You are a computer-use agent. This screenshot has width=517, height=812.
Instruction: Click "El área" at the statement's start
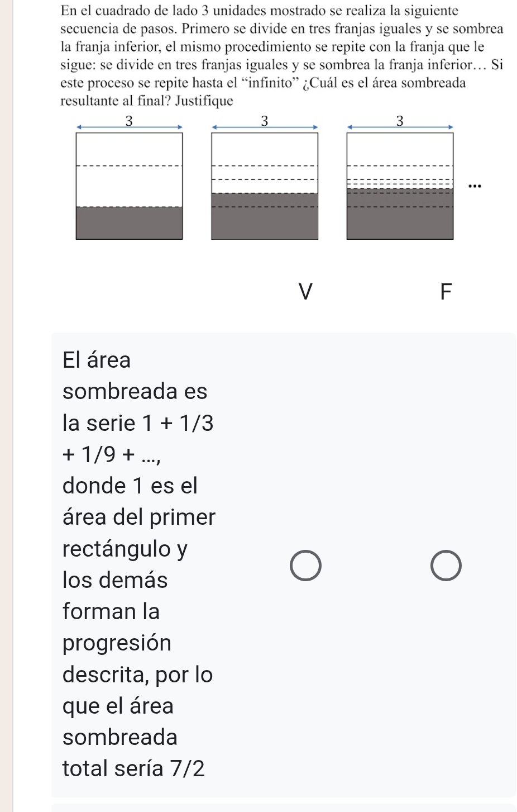point(97,360)
